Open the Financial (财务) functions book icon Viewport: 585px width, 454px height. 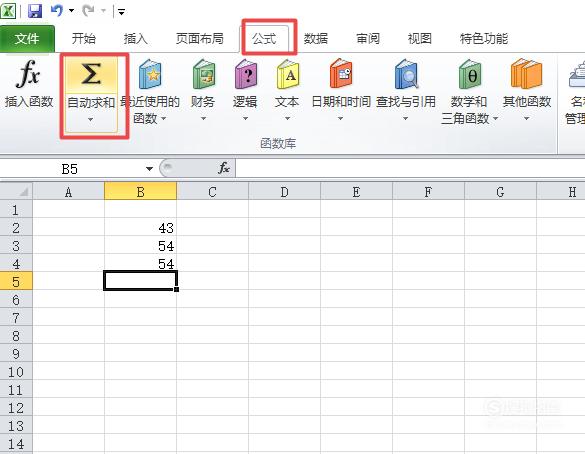coord(204,75)
